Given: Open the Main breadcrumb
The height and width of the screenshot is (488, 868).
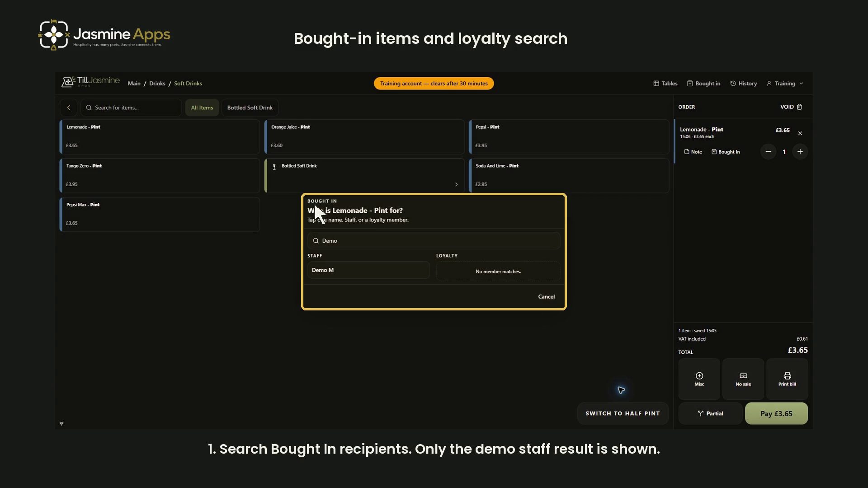Looking at the screenshot, I should pos(134,84).
